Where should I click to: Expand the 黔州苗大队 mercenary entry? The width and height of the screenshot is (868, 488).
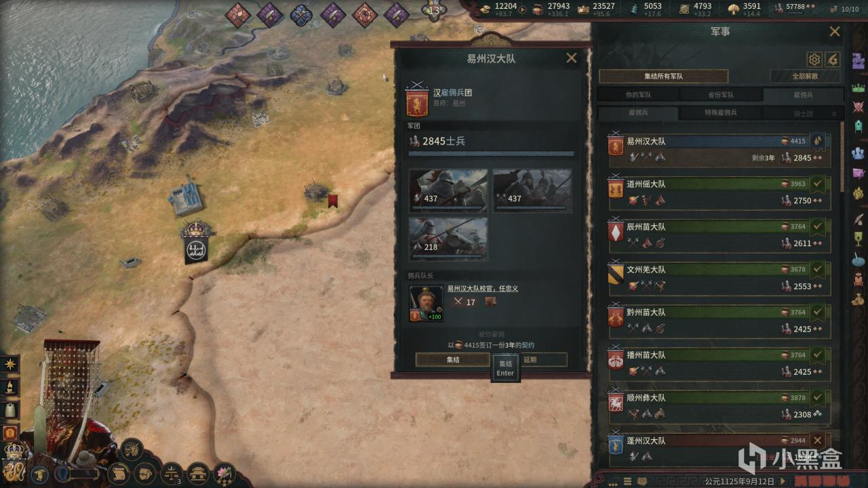click(x=719, y=320)
